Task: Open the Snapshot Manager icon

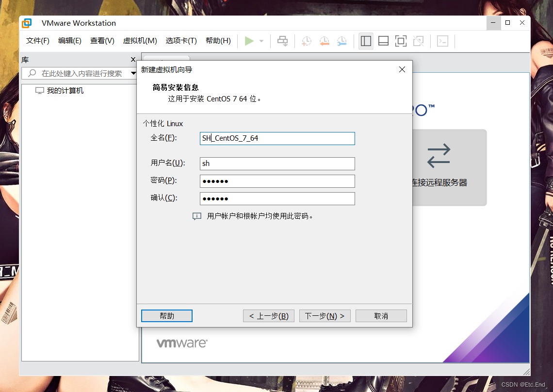Action: (x=342, y=41)
